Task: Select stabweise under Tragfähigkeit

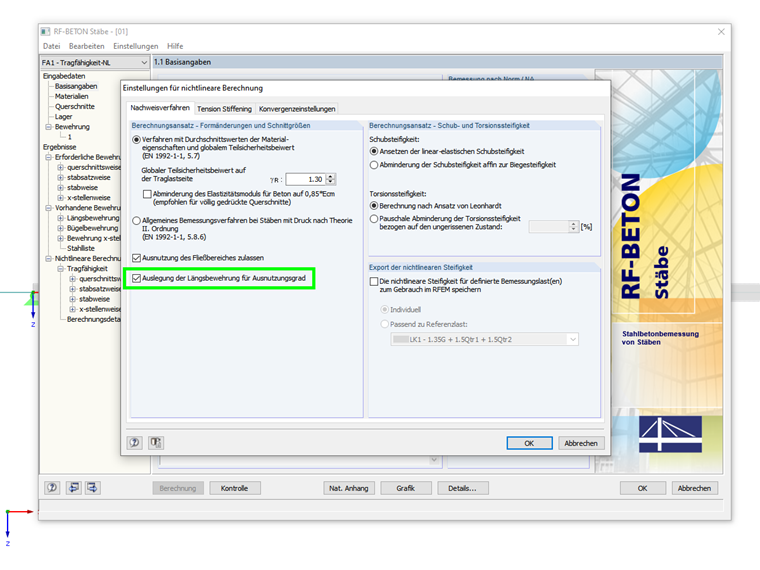Action: 95,300
